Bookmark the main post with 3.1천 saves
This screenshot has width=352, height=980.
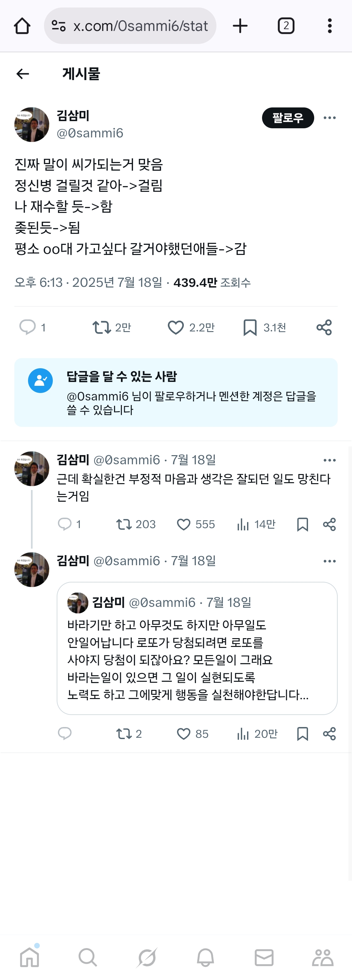250,327
